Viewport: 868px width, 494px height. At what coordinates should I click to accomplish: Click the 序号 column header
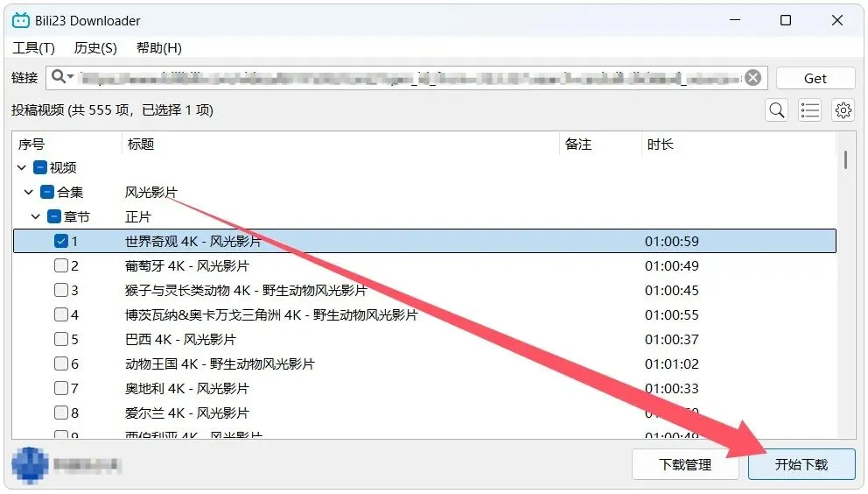[66, 145]
